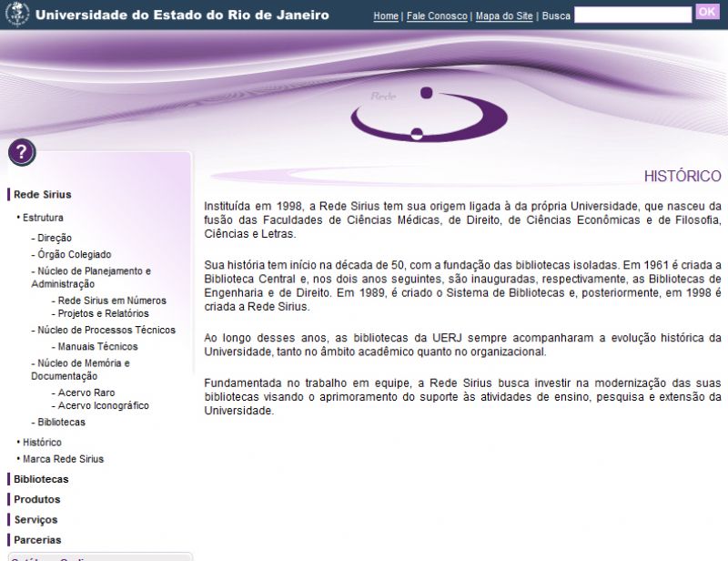Screen dimensions: 728x561
Task: Open Rede Sirius em Números
Action: pyautogui.click(x=112, y=301)
